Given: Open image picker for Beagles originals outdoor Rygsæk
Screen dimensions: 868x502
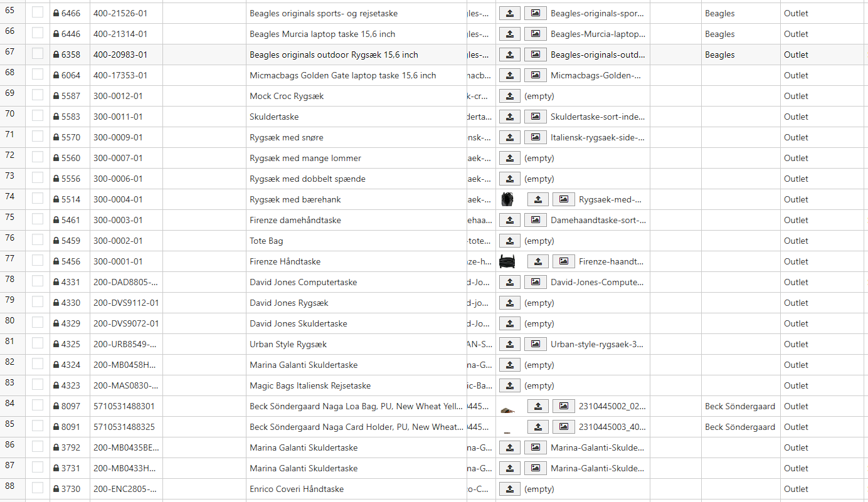Looking at the screenshot, I should 535,55.
